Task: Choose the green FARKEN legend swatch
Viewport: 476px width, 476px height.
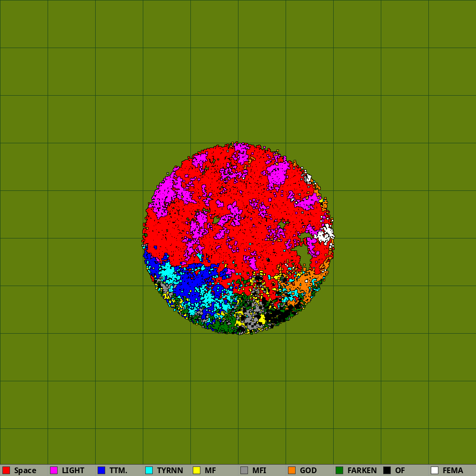Action: 339,470
